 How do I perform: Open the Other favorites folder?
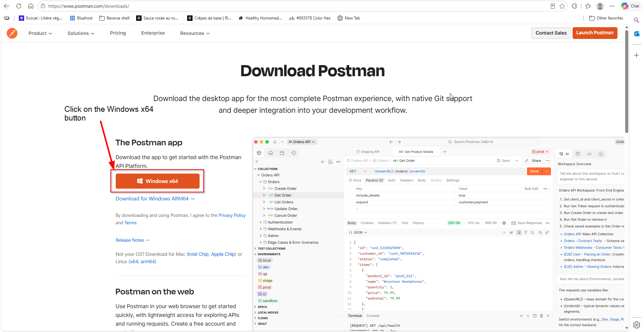[606, 18]
